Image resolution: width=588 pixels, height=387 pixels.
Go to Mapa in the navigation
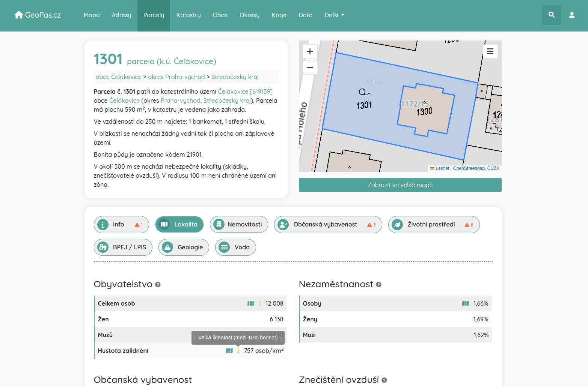click(x=92, y=15)
